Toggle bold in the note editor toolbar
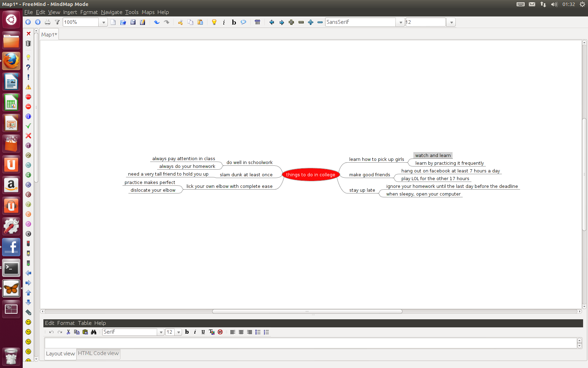The image size is (588, 368). coord(187,332)
